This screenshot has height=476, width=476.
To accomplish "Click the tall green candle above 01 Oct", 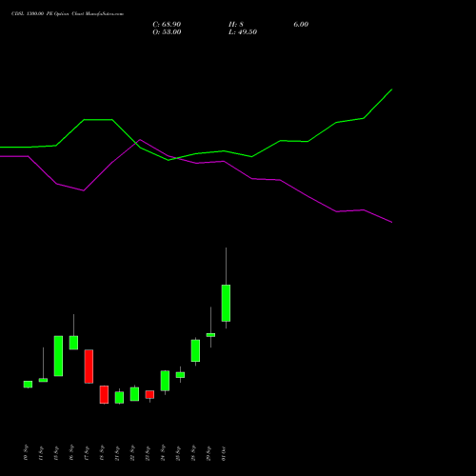I will [226, 303].
